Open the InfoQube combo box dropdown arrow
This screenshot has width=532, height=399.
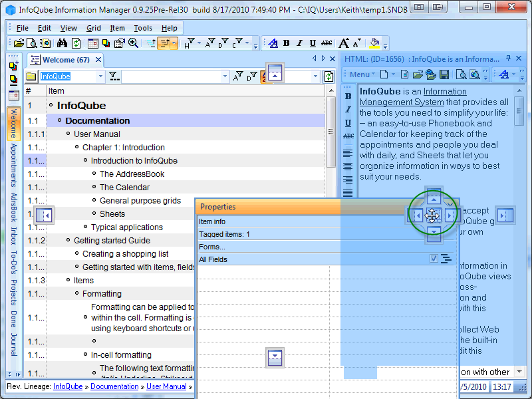tap(100, 76)
